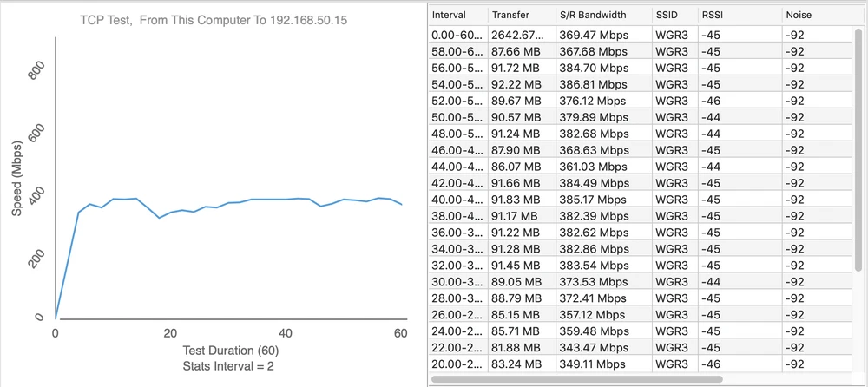The image size is (868, 387).
Task: Click the Transfer column header
Action: click(x=519, y=16)
